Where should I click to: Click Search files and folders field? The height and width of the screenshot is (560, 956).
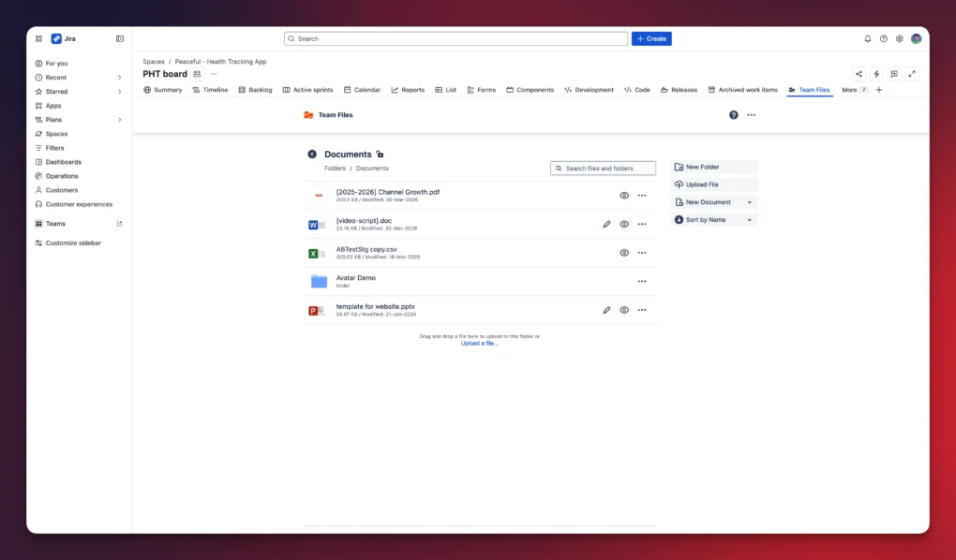tap(603, 169)
